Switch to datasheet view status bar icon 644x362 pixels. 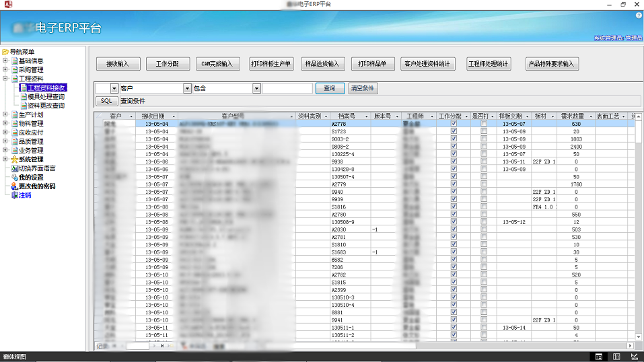point(616,357)
